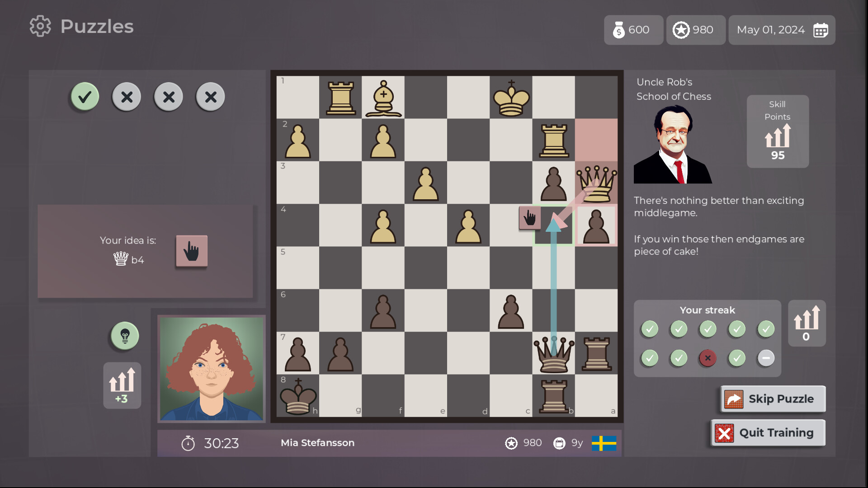Toggle the green checkmark attempt indicator
The width and height of the screenshot is (868, 488).
(84, 96)
